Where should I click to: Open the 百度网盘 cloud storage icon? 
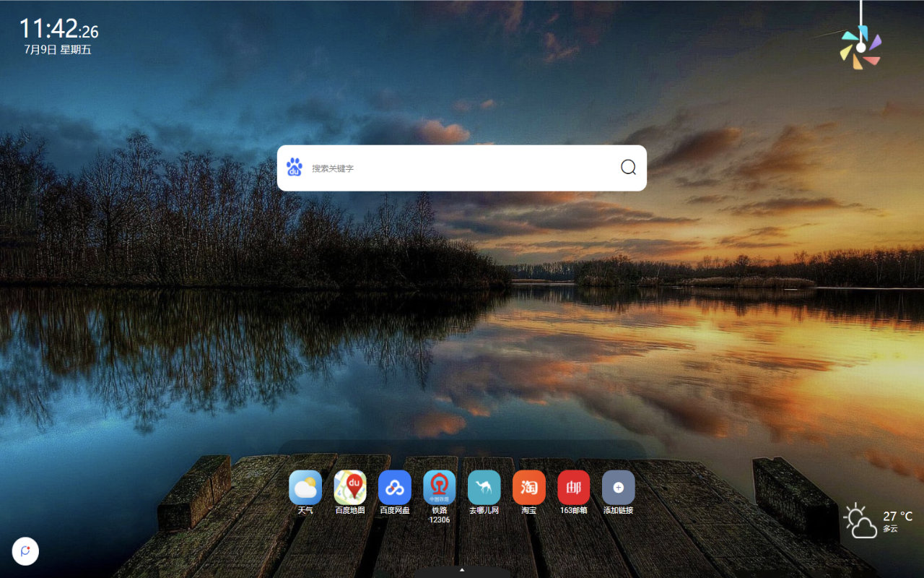(395, 488)
